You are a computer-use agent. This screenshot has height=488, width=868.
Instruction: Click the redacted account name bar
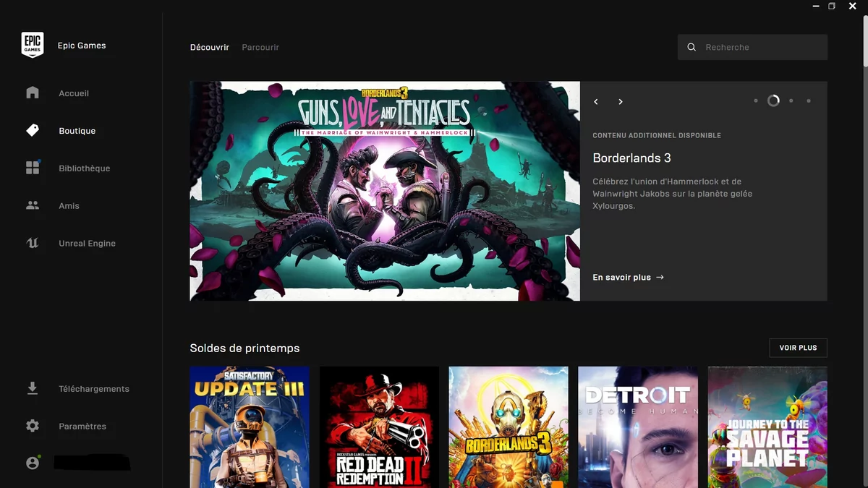coord(93,463)
